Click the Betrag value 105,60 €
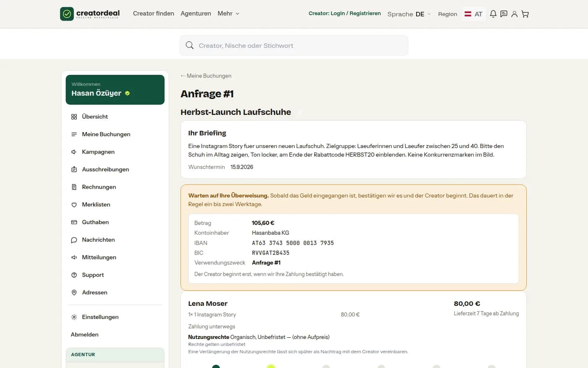Image resolution: width=588 pixels, height=368 pixels. [263, 223]
